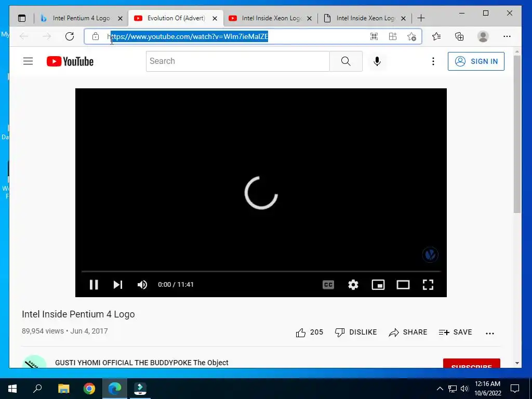Close the fourth tab with the blank page icon

[x=403, y=18]
